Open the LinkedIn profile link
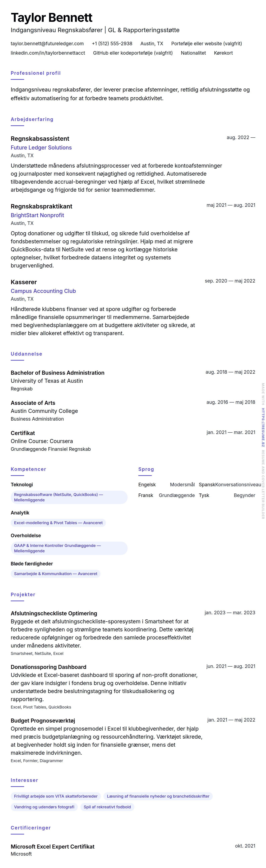 click(x=48, y=53)
